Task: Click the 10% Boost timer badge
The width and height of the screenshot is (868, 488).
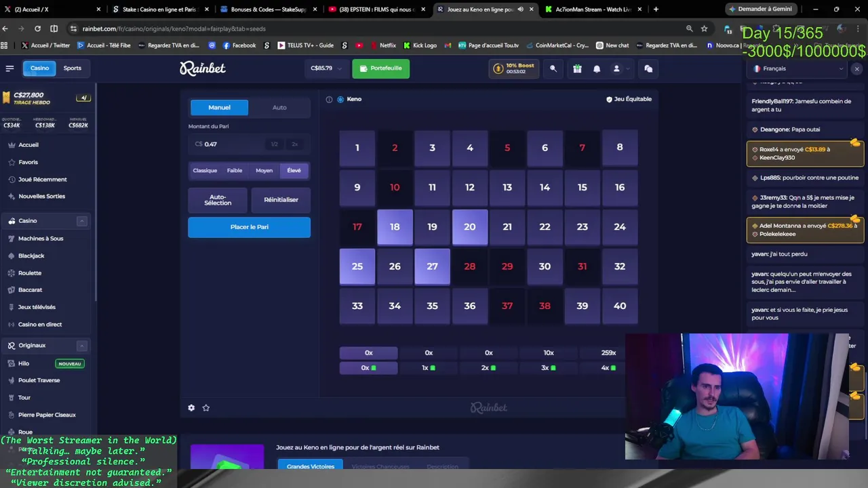Action: pos(514,68)
